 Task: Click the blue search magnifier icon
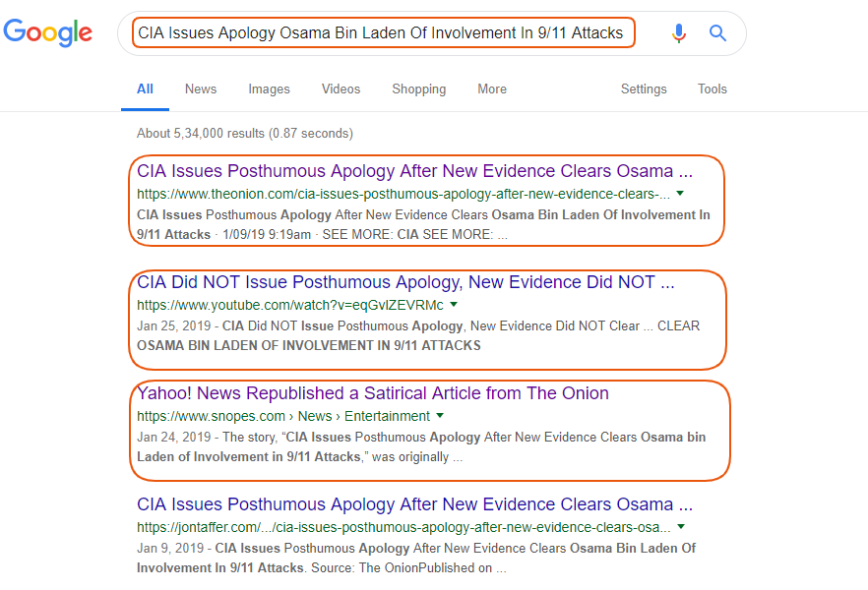point(718,33)
